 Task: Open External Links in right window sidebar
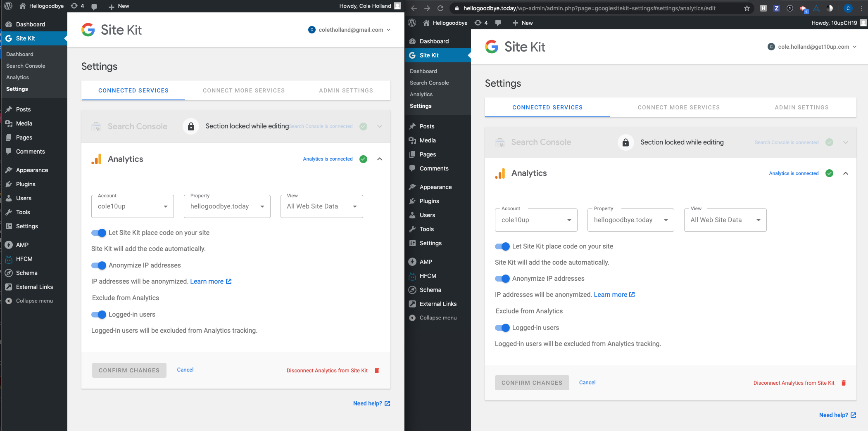438,304
